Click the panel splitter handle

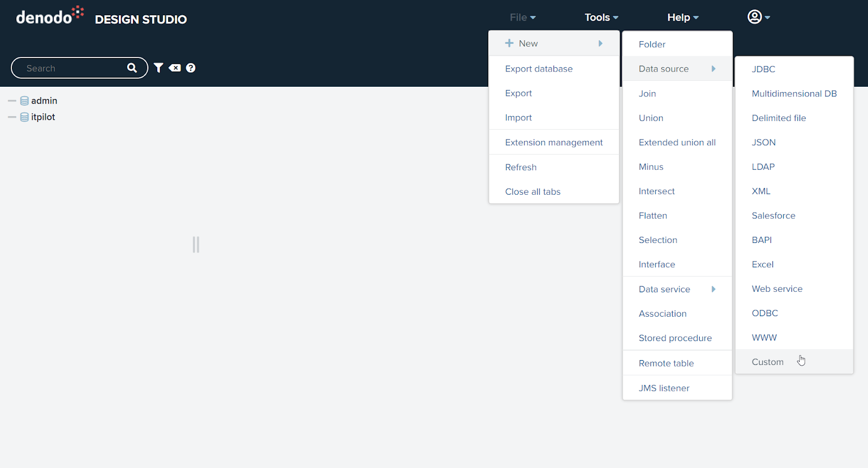coord(196,245)
